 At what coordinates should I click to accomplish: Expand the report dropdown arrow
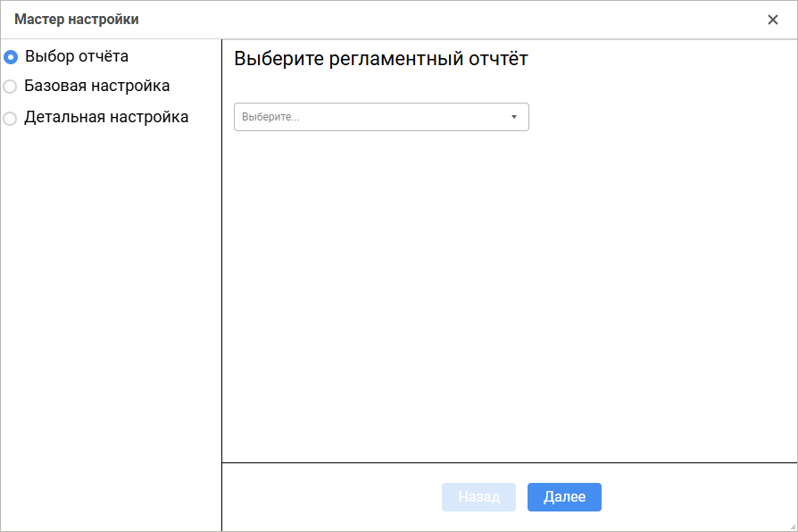514,117
